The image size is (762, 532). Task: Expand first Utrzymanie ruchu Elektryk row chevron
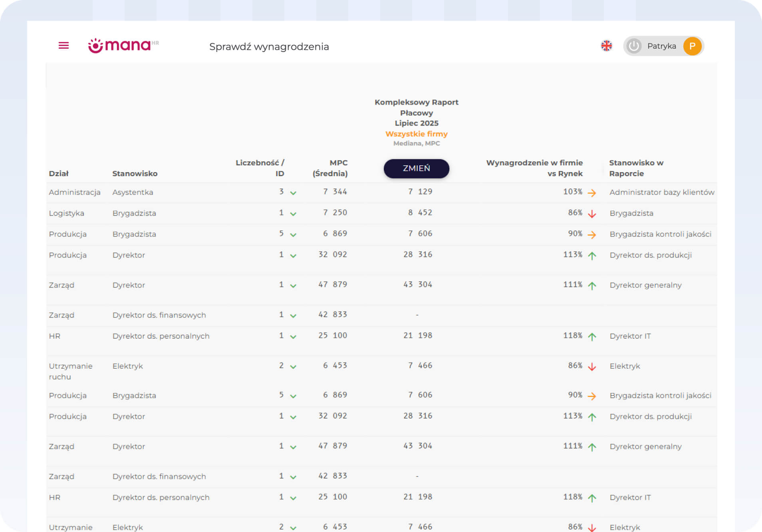click(293, 367)
